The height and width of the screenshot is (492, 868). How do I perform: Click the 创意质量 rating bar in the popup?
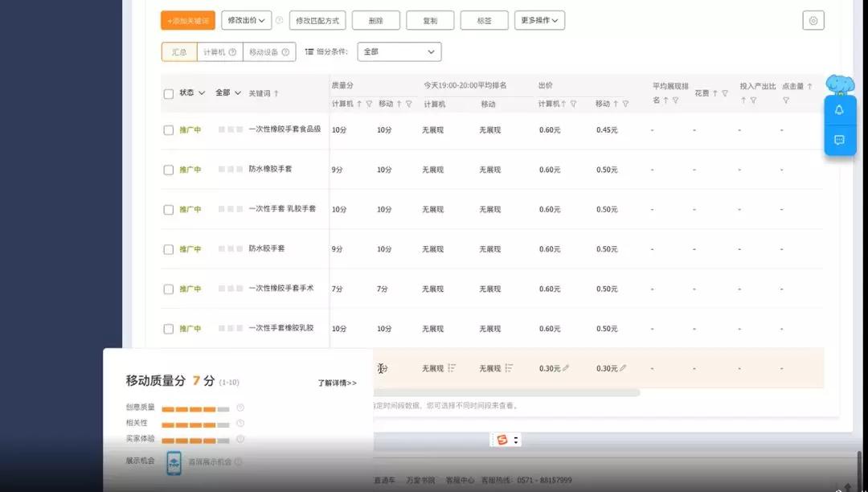(x=195, y=408)
